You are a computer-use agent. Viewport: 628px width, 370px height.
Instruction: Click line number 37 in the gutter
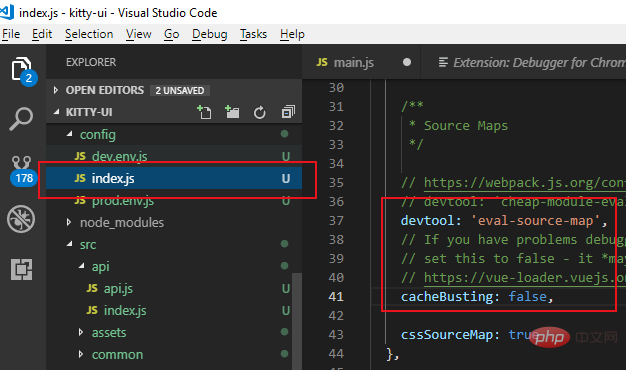pos(336,221)
